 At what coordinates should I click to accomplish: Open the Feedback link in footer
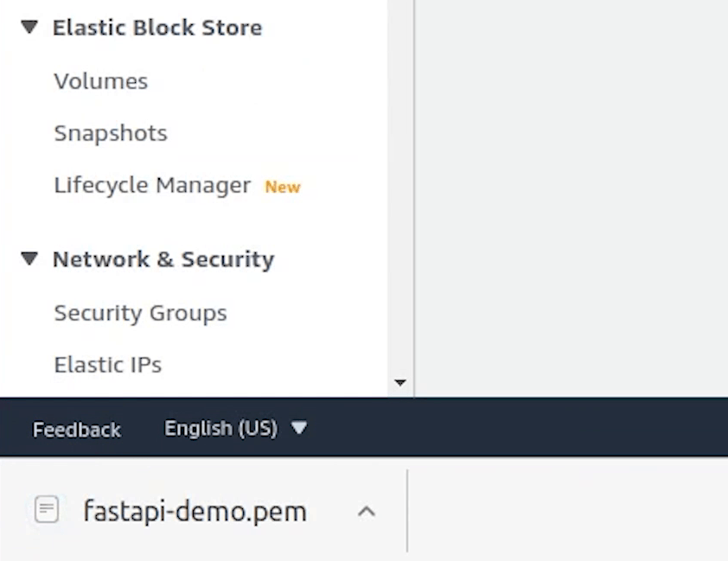pyautogui.click(x=77, y=429)
